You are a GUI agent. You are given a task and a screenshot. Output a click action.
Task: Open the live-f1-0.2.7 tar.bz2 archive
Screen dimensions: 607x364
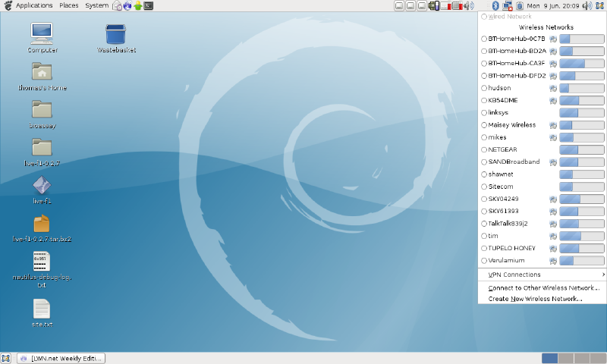pyautogui.click(x=42, y=224)
